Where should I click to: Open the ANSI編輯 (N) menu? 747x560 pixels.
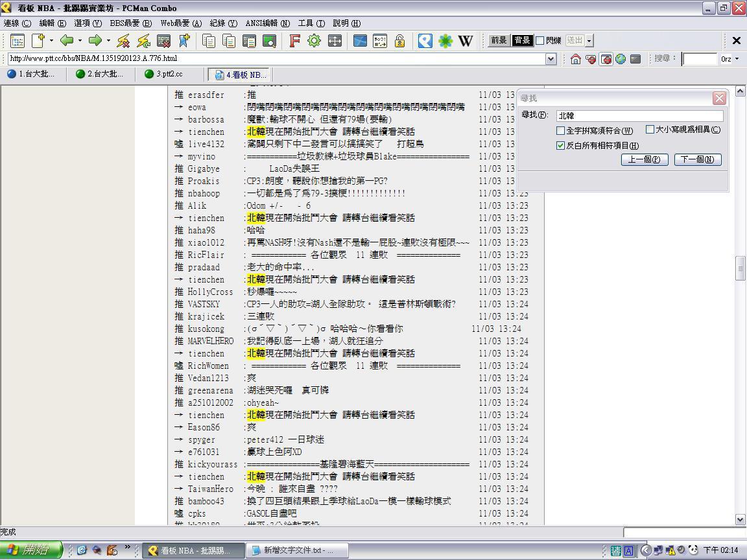coord(268,23)
